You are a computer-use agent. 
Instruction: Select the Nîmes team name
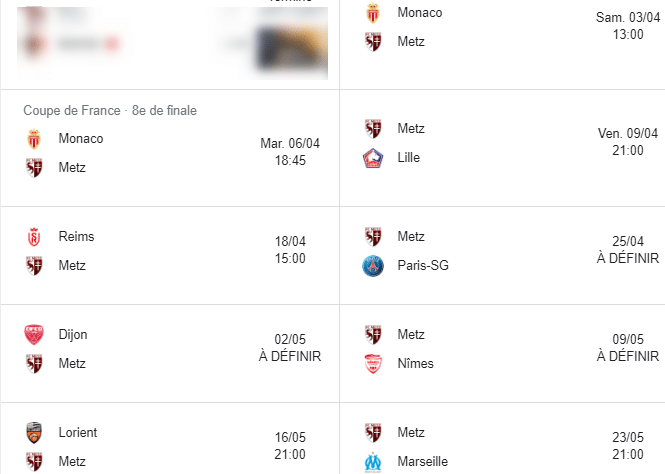[x=415, y=363]
